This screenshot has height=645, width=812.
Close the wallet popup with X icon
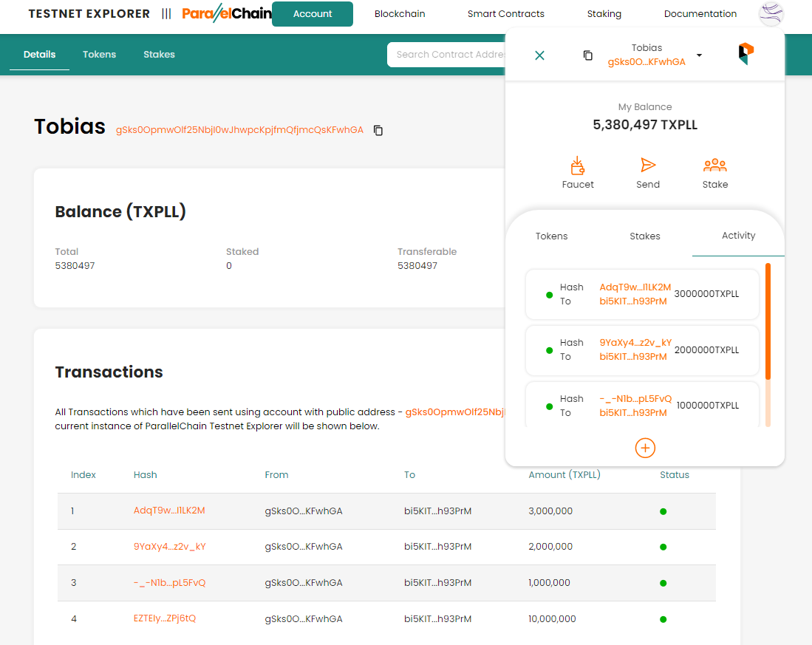tap(539, 55)
